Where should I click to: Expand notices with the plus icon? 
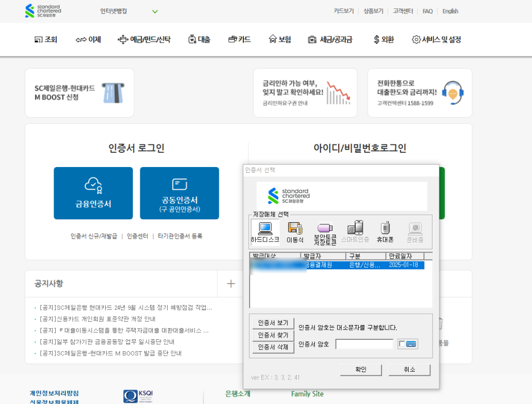(x=231, y=284)
